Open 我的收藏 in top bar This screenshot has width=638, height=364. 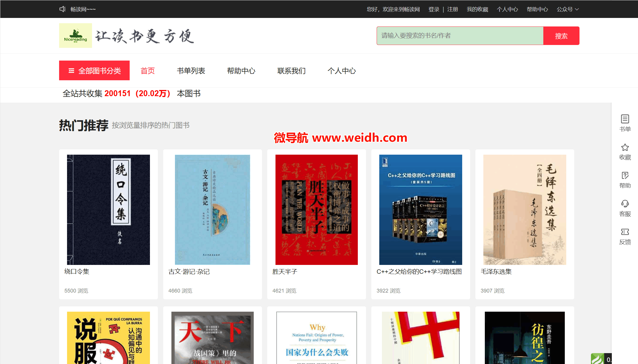click(x=477, y=9)
